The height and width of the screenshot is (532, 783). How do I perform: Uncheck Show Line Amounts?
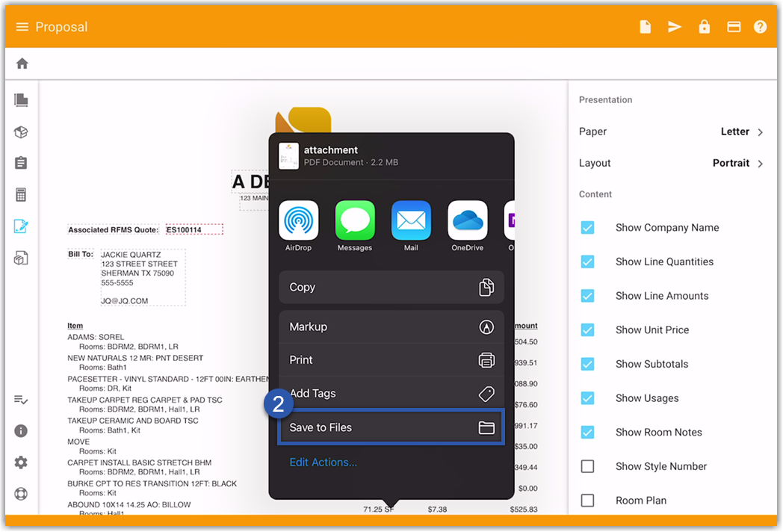pyautogui.click(x=588, y=296)
